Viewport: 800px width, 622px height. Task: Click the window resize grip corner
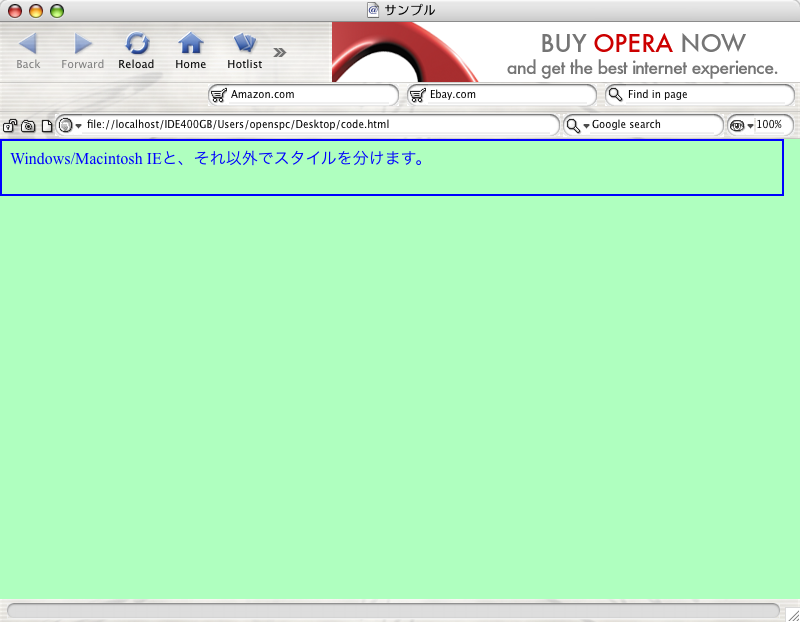click(792, 614)
